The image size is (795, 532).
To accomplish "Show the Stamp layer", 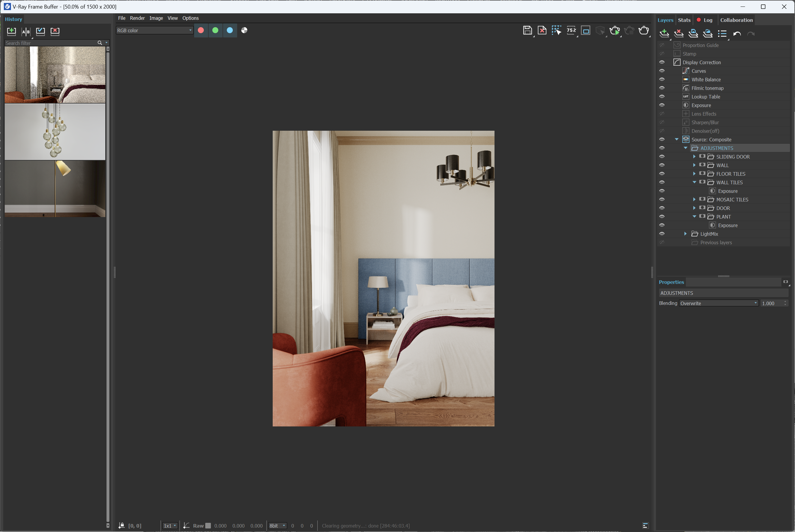I will 662,54.
